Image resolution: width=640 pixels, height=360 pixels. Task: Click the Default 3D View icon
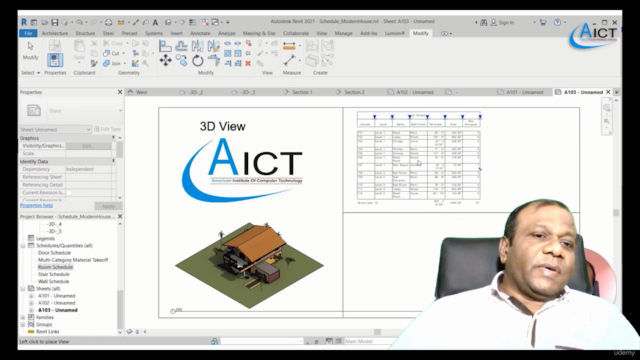click(x=168, y=22)
